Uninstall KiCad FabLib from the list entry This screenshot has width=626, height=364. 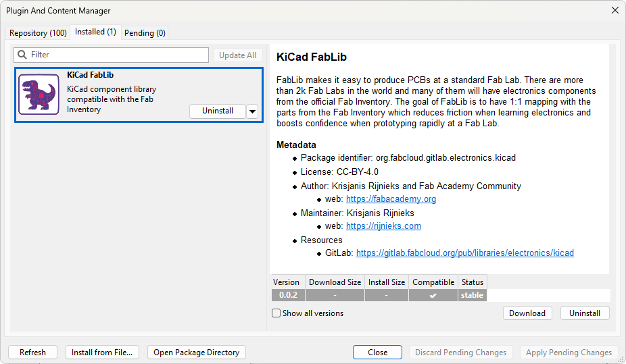click(218, 111)
